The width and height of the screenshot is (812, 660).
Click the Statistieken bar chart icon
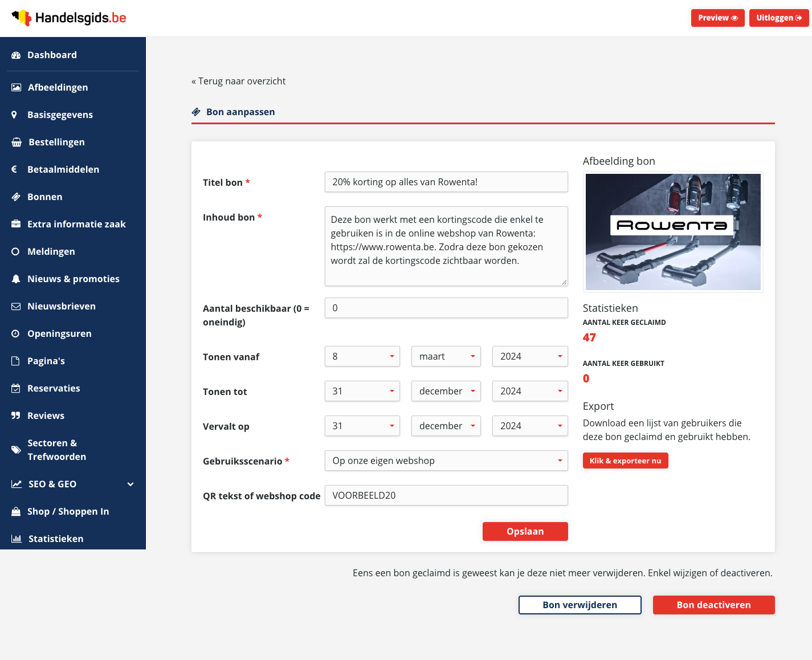(x=17, y=539)
